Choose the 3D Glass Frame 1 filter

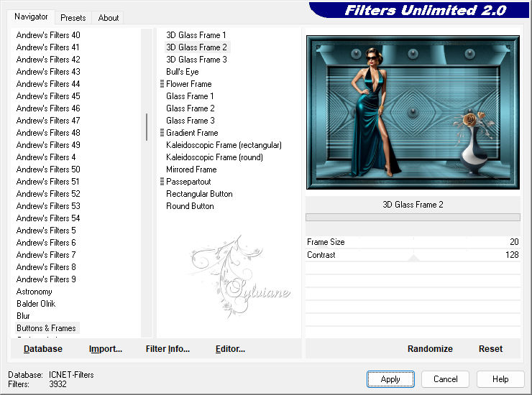[196, 35]
